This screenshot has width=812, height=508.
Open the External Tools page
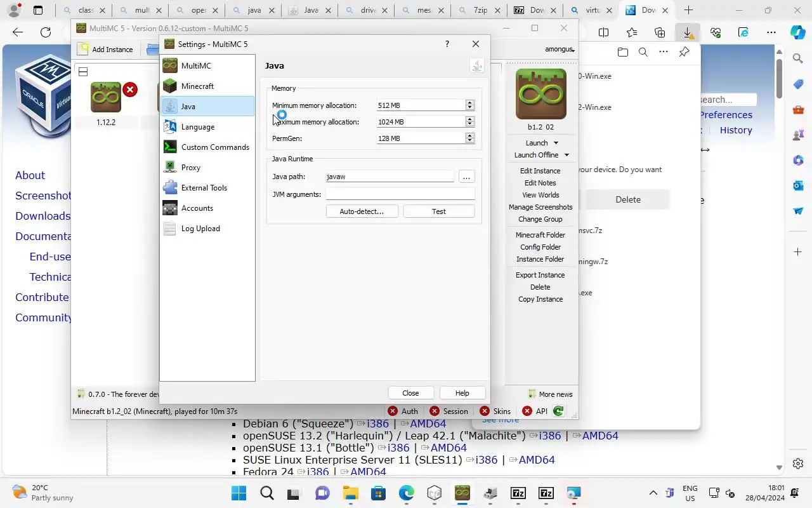pos(207,187)
